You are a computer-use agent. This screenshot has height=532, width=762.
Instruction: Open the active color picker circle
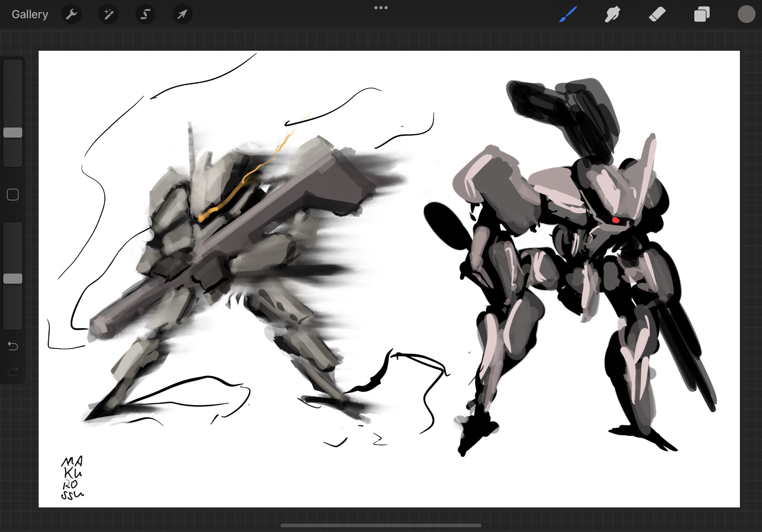[x=746, y=14]
